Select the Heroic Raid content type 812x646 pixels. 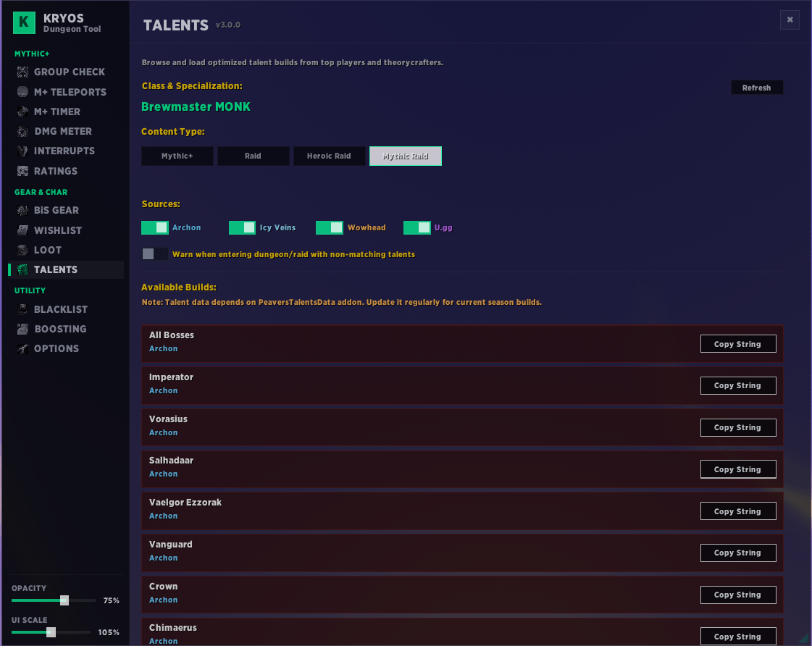click(329, 156)
